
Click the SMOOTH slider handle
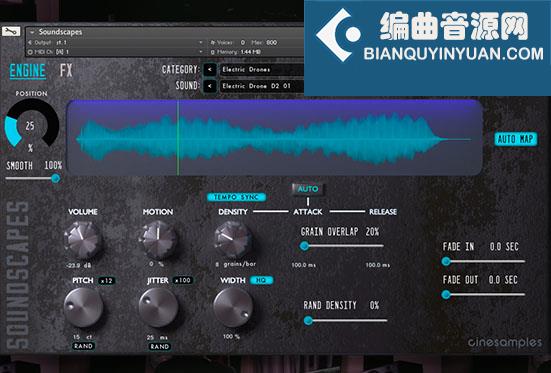pos(56,178)
